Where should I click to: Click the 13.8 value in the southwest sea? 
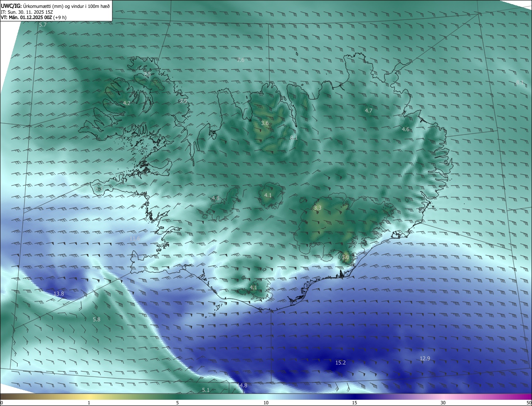coord(59,294)
